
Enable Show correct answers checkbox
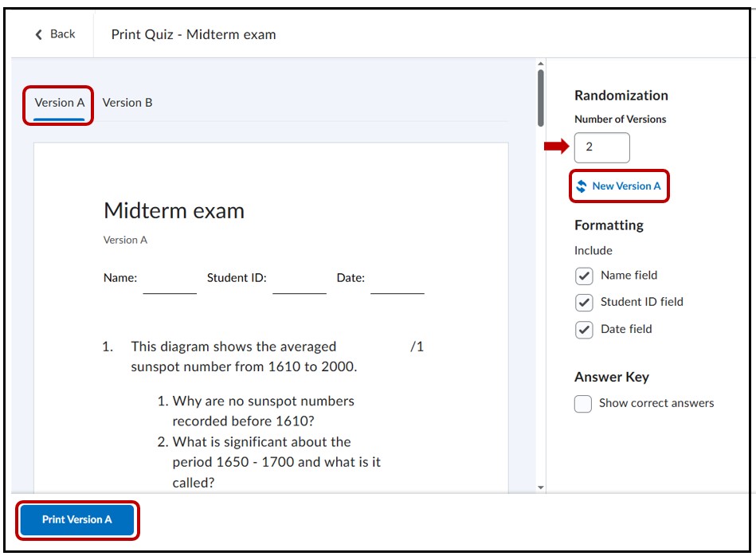pyautogui.click(x=583, y=404)
